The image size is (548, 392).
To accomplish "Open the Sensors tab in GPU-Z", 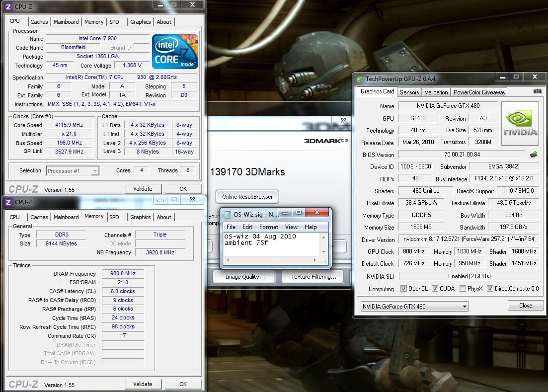I will pos(409,92).
